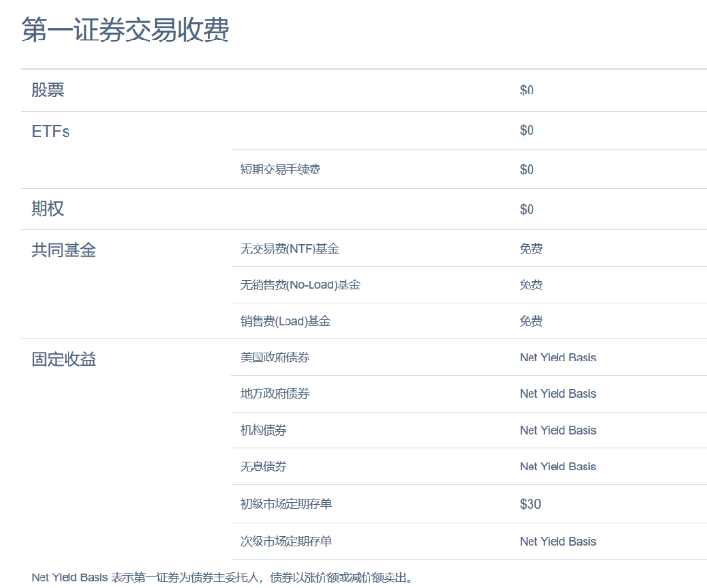Screen dimensions: 707x588
Task: Select the 共同基金 category heading
Action: pos(64,250)
